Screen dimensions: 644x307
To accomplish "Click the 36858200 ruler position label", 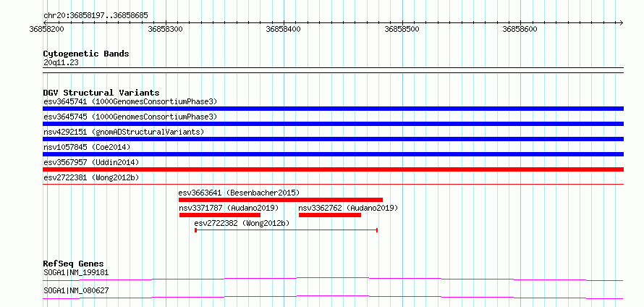I will [47, 29].
